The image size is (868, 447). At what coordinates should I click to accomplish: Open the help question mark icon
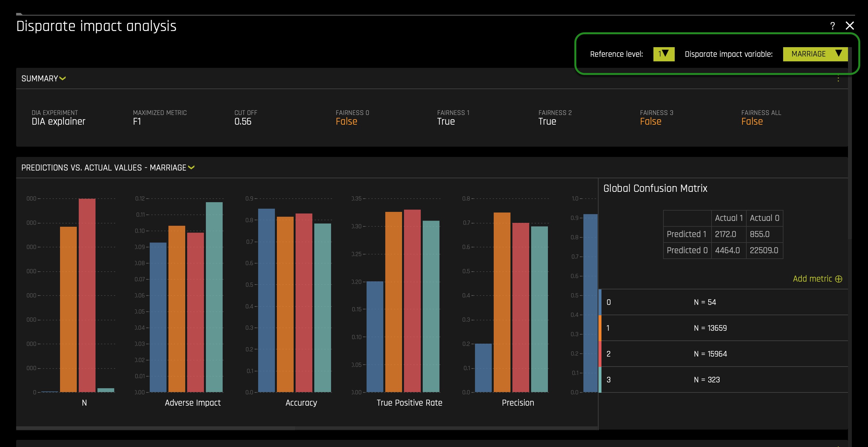coord(832,26)
